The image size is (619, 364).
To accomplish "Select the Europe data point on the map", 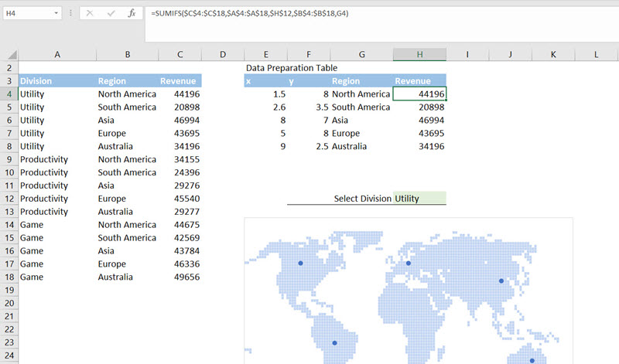I will tap(407, 261).
